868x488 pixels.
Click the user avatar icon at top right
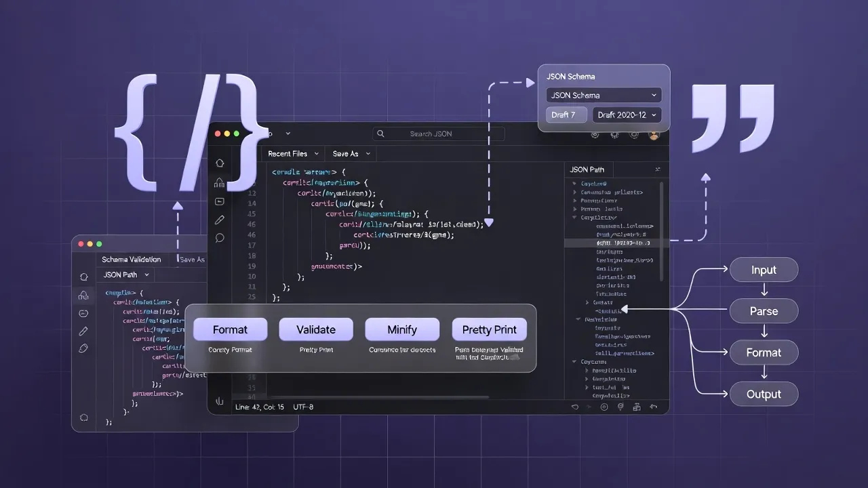(x=654, y=135)
